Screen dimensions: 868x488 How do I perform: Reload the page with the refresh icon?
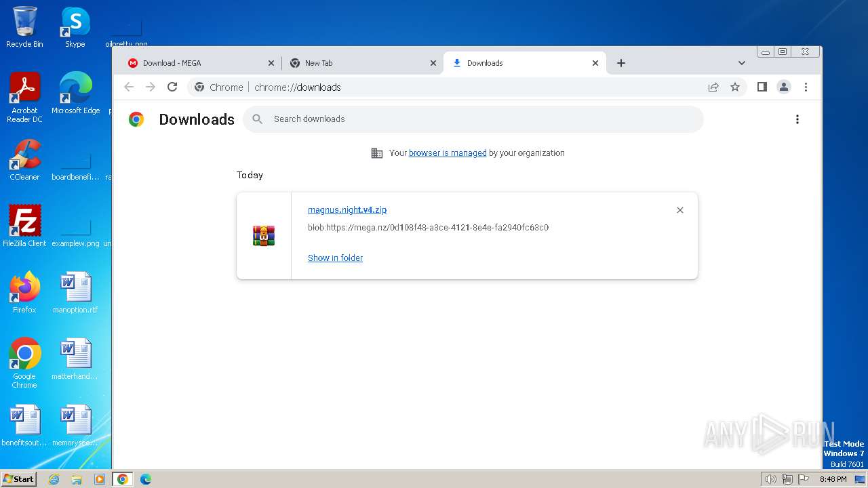pos(172,87)
